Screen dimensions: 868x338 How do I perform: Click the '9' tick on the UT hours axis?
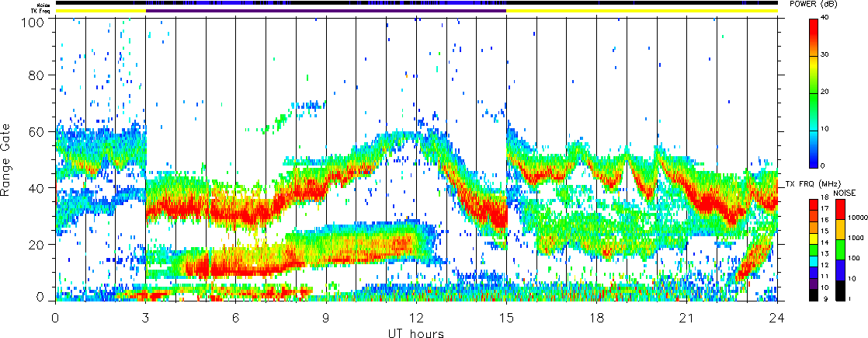pos(327,317)
